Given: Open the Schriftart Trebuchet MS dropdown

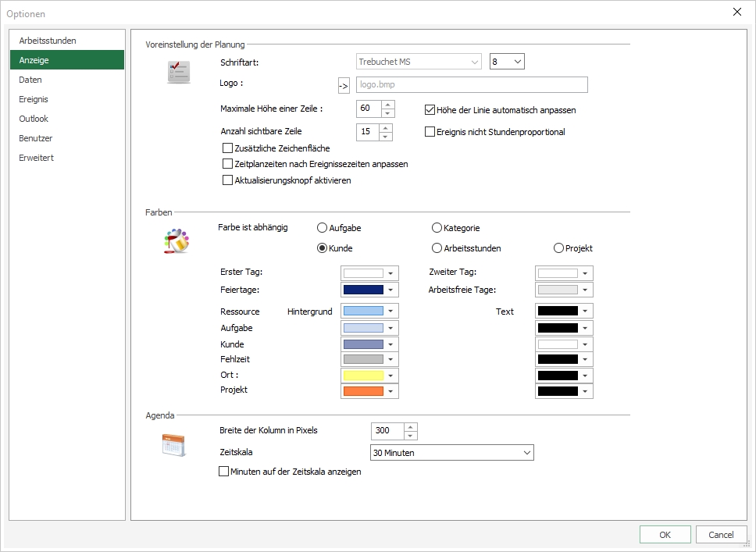Looking at the screenshot, I should (x=474, y=62).
